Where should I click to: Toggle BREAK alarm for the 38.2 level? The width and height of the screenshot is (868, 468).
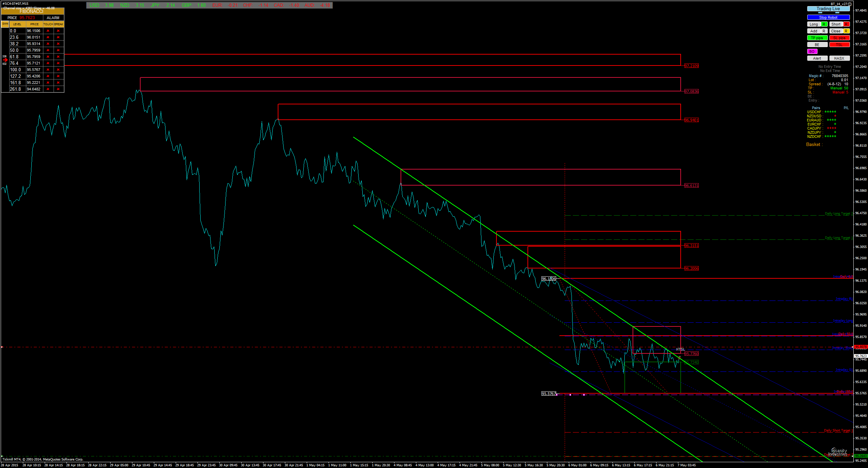coord(58,44)
